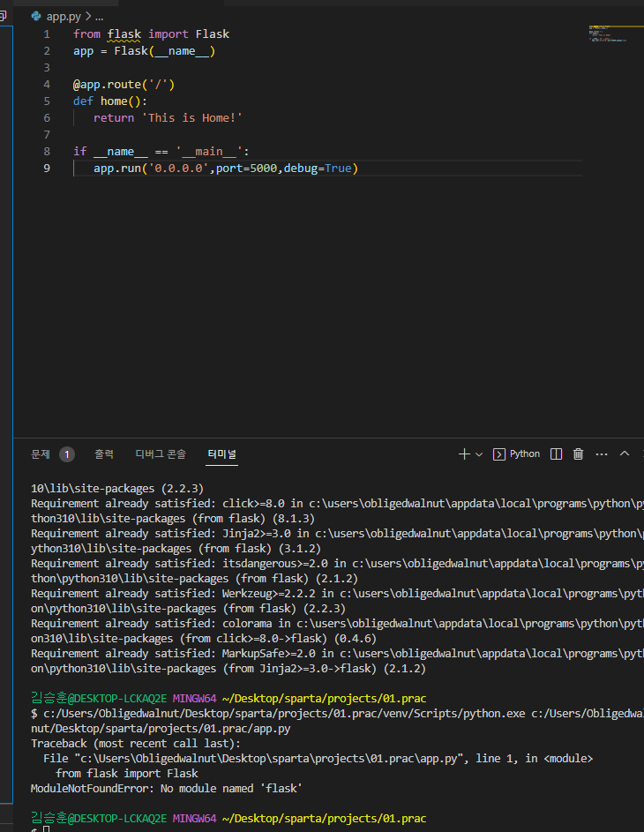Image resolution: width=644 pixels, height=832 pixels.
Task: Click the if __name__ == '__main__' line
Action: point(161,152)
